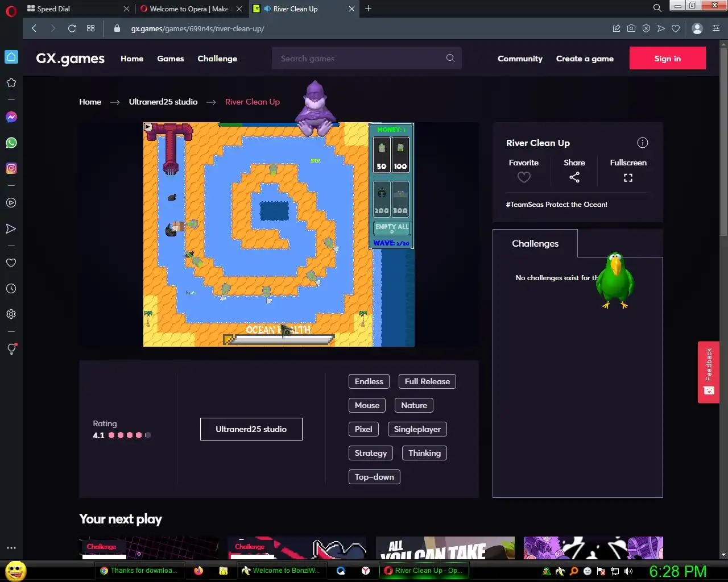Click the tab search magnifier icon
The height and width of the screenshot is (582, 728).
[657, 9]
